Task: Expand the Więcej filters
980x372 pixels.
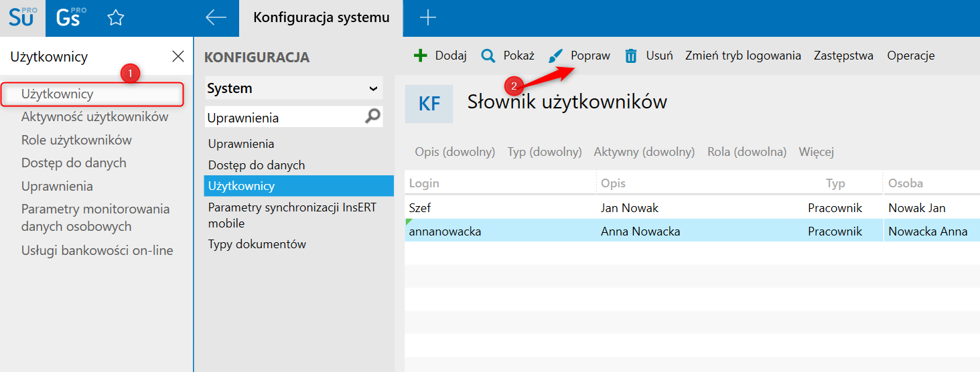Action: [x=816, y=152]
